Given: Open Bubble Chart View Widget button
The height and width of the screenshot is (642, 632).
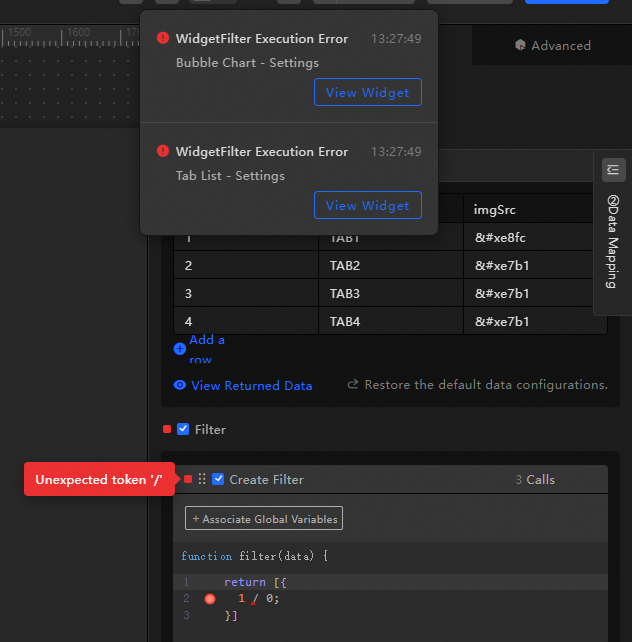Looking at the screenshot, I should tap(368, 92).
